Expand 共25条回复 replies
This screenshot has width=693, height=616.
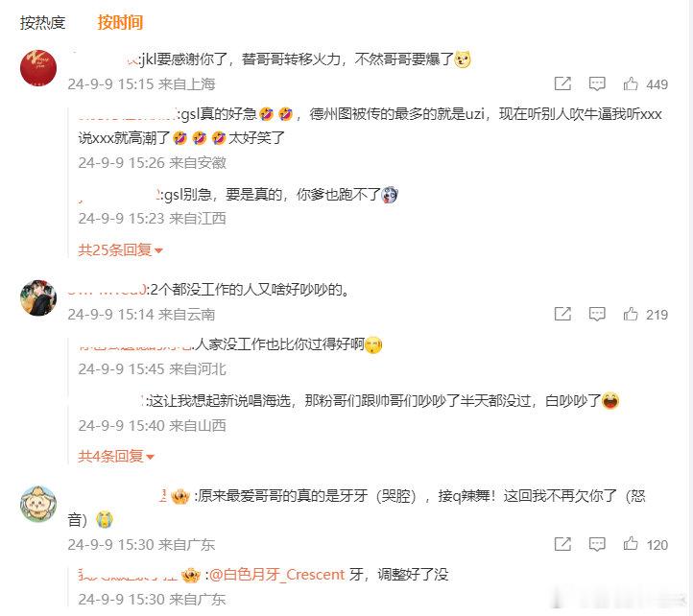coord(120,250)
